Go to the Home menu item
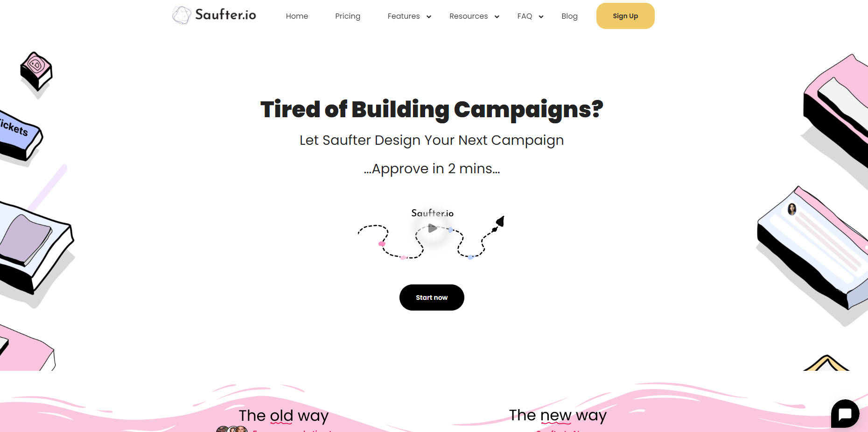Viewport: 868px width, 432px height. tap(297, 16)
